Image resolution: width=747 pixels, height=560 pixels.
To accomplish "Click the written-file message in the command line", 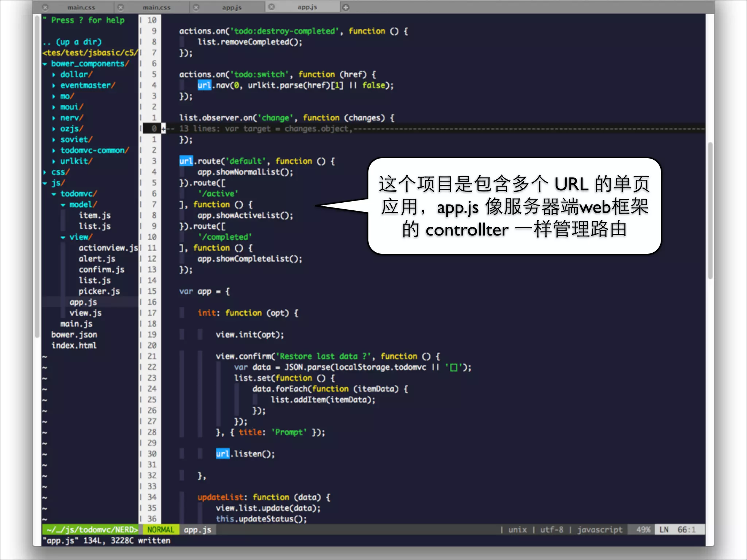I will pyautogui.click(x=106, y=541).
